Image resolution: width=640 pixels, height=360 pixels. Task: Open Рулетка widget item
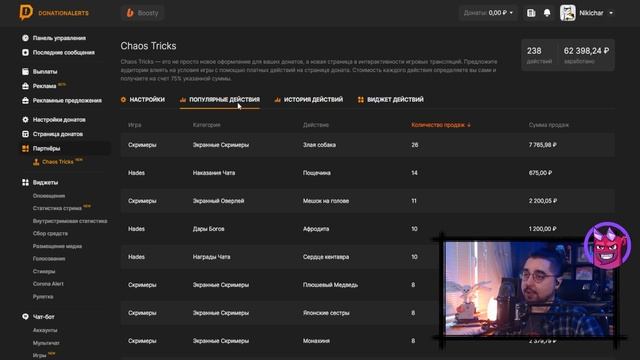click(x=43, y=297)
